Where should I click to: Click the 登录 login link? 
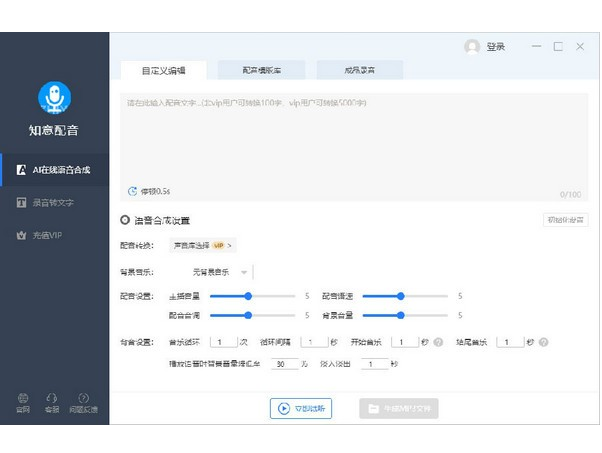(x=496, y=47)
